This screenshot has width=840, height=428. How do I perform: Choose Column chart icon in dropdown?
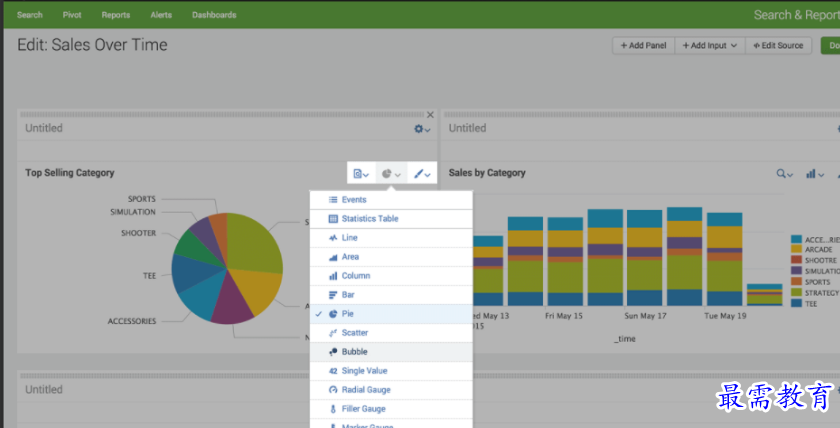tap(333, 276)
